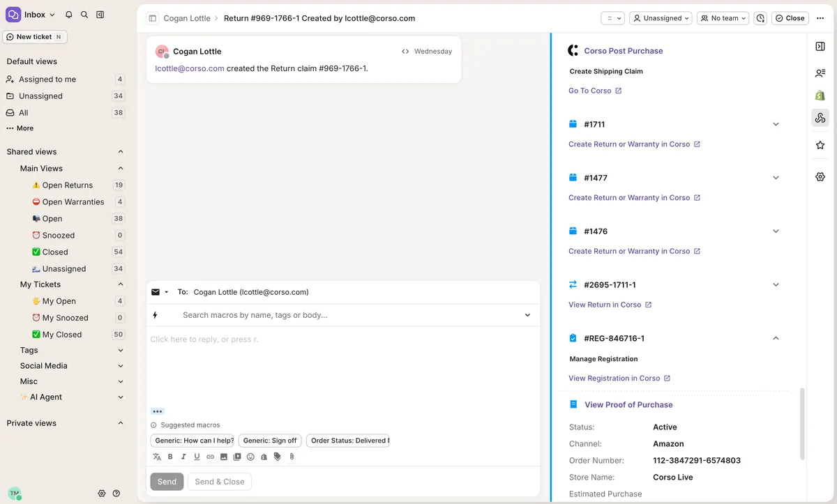The width and height of the screenshot is (837, 504).
Task: Insert an image into the reply
Action: point(224,457)
